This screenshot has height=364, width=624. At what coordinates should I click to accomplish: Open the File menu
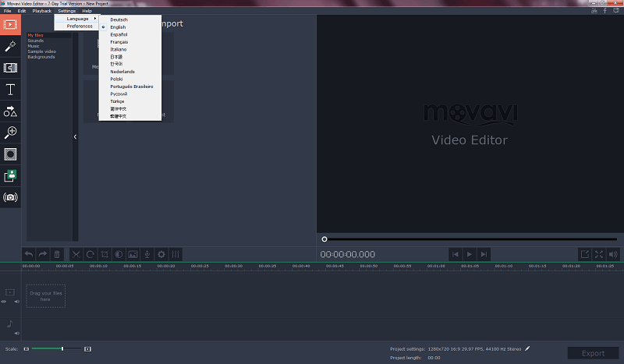8,11
